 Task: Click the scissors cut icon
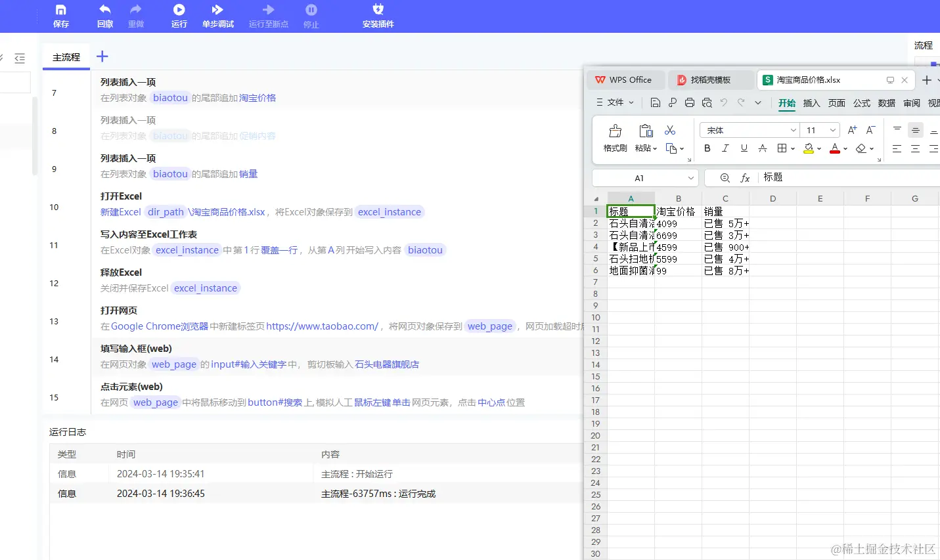click(670, 131)
